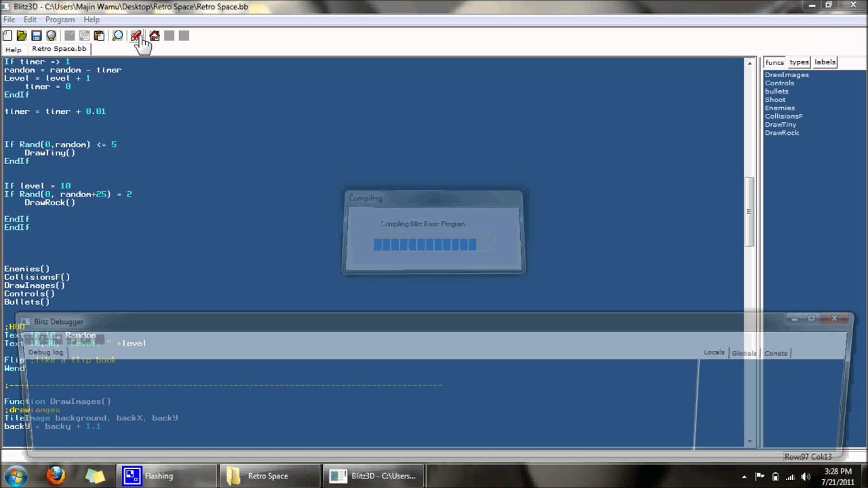
Task: Select the Debug log tab in Blitz Debugger
Action: tap(45, 352)
